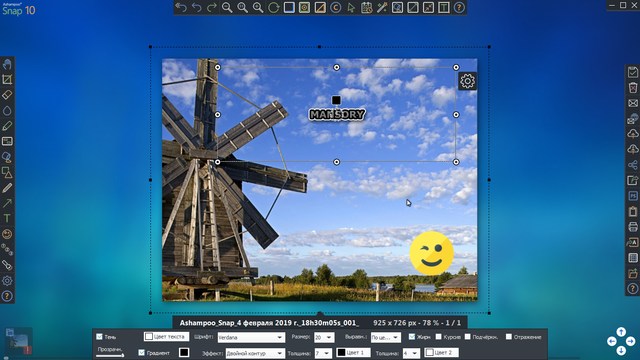Adjust the Прозрачн. transparency slider
Image resolution: width=640 pixels, height=360 pixels.
[x=110, y=356]
